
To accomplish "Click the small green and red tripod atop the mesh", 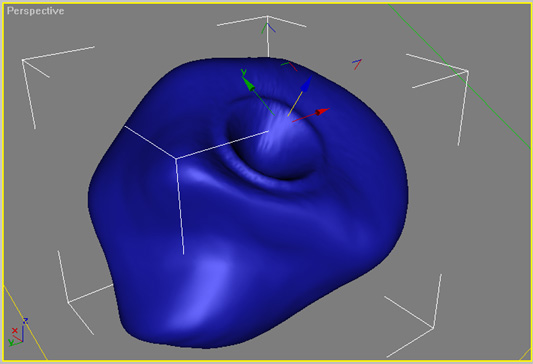I will (289, 66).
